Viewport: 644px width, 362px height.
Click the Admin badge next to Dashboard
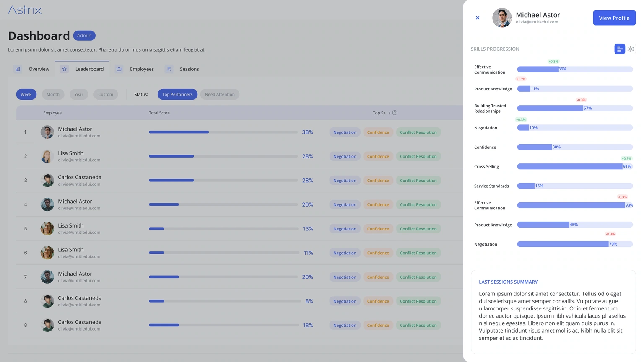click(84, 36)
